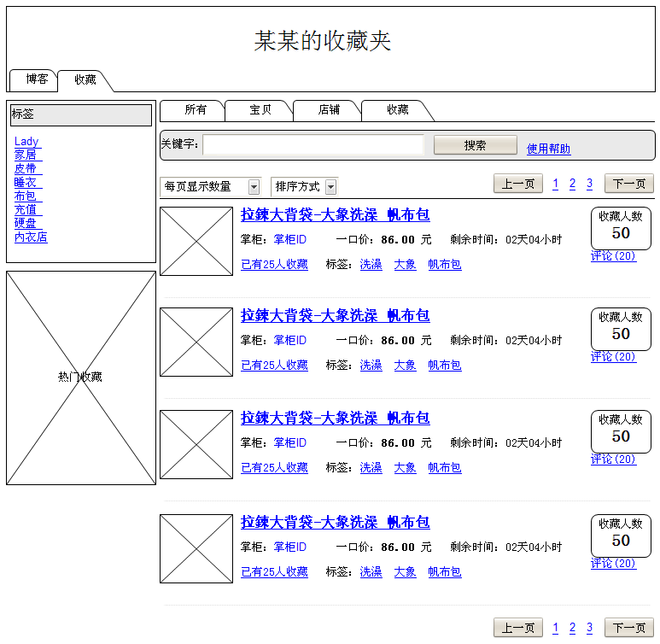Select the Lady tag in sidebar

click(x=26, y=142)
